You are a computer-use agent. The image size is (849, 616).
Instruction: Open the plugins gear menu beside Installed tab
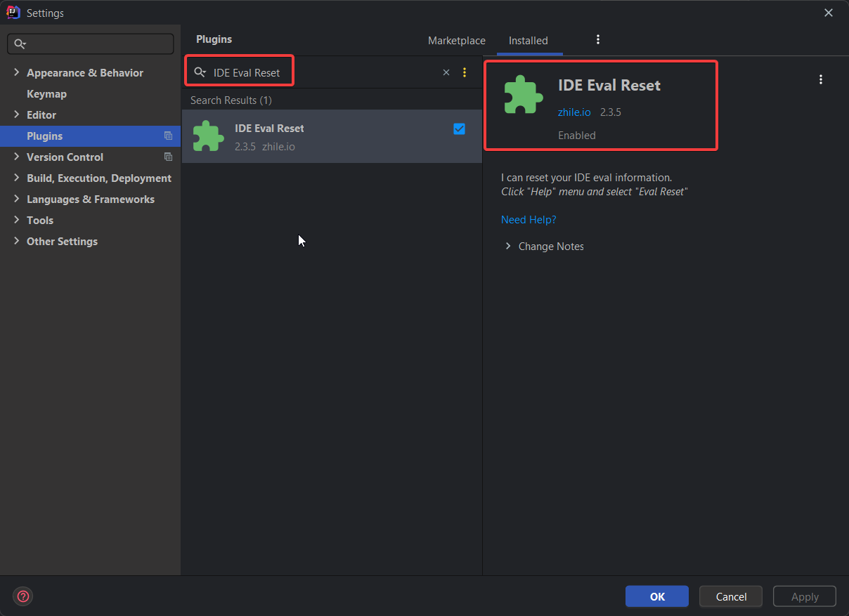(598, 39)
